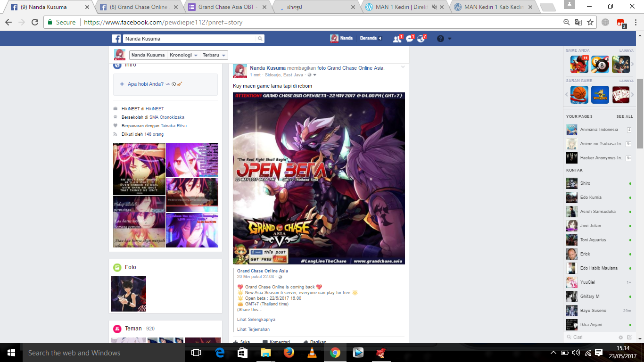644x362 pixels.
Task: Open the account menu arrow beside help icon
Action: (x=450, y=39)
